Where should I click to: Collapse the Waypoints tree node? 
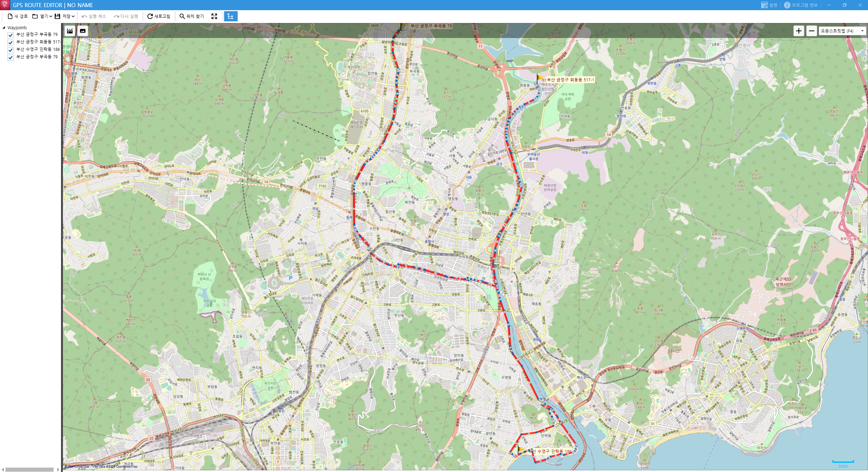(4, 28)
